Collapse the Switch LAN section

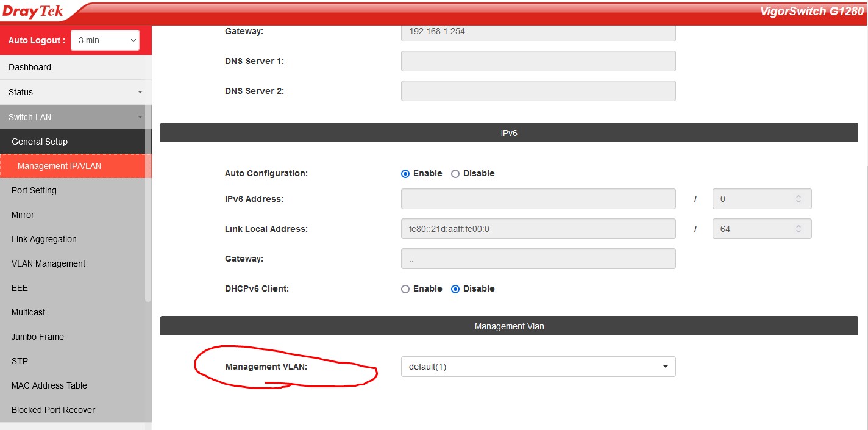pyautogui.click(x=76, y=117)
